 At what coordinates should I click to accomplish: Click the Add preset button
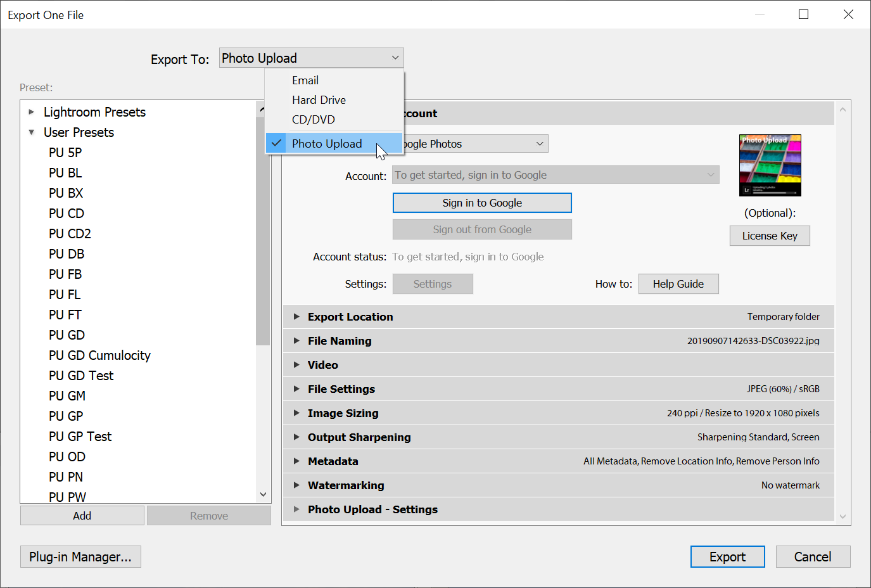[82, 516]
